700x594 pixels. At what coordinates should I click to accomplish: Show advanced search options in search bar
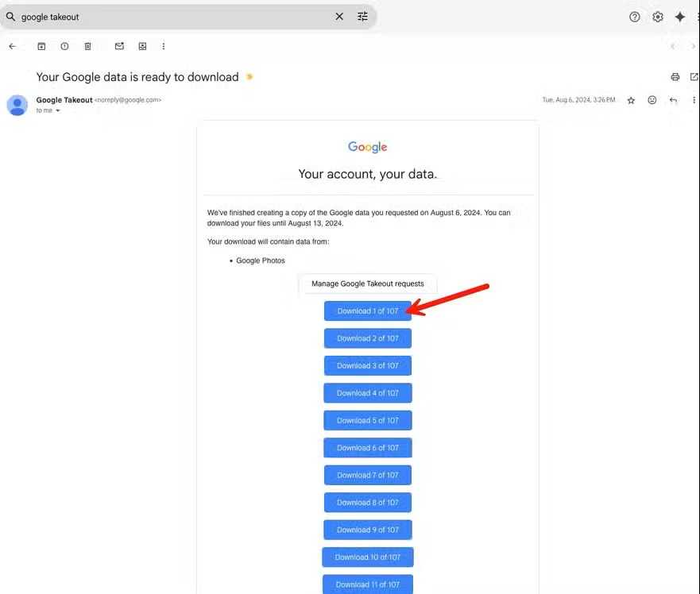click(x=362, y=17)
